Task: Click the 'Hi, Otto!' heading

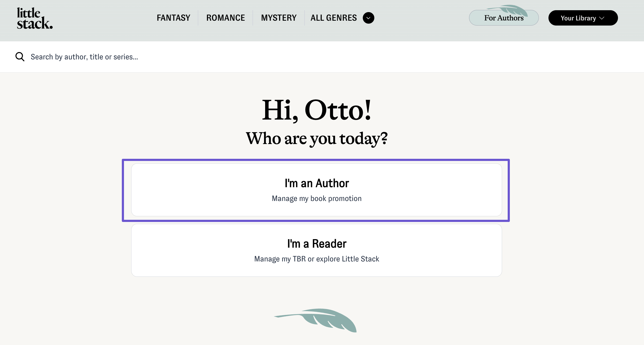Action: pyautogui.click(x=317, y=110)
